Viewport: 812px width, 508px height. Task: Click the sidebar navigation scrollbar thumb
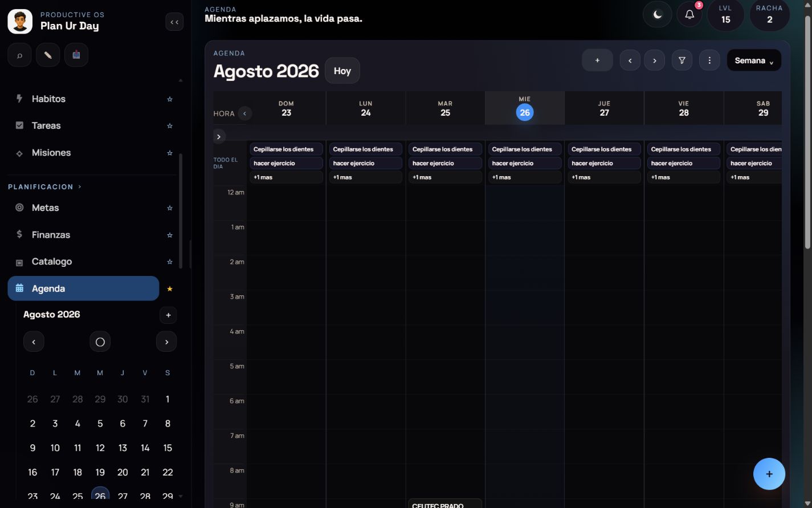point(181,211)
